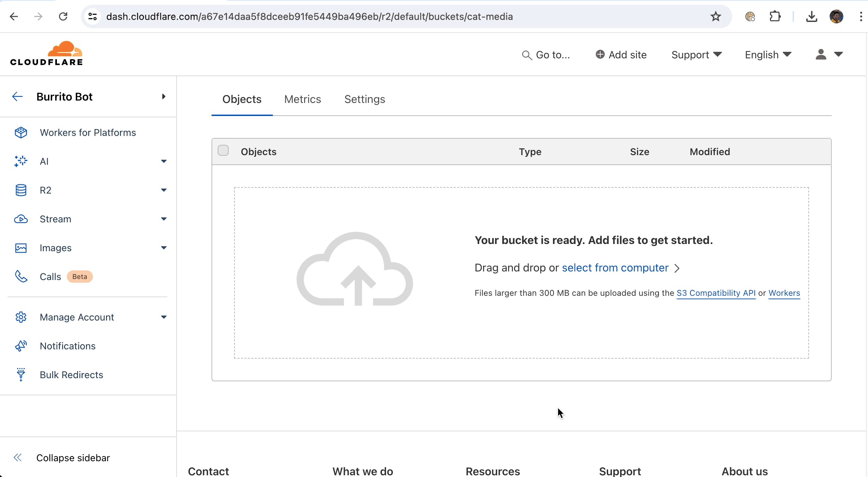This screenshot has width=868, height=477.
Task: Click the Workers for Platforms cube icon
Action: click(x=21, y=132)
